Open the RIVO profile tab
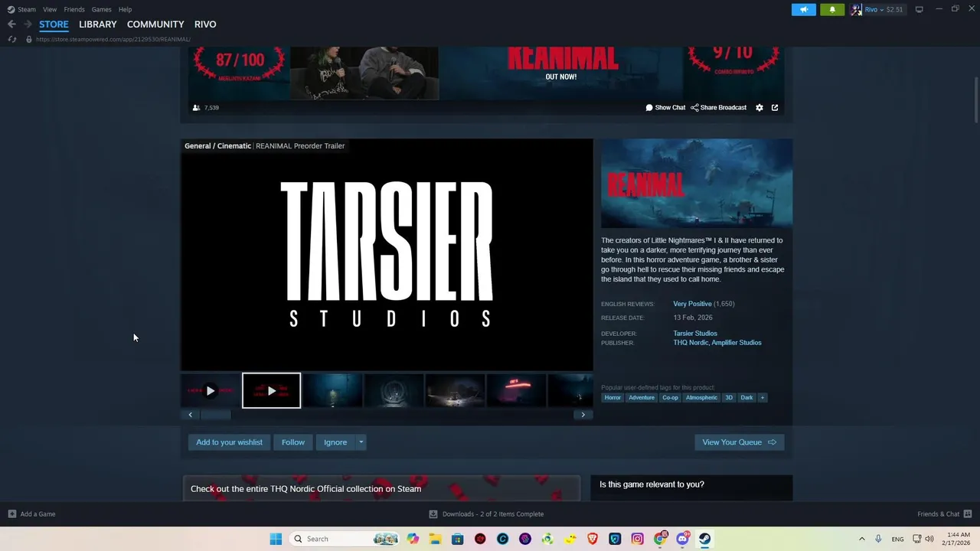Viewport: 980px width, 551px height. [x=205, y=24]
